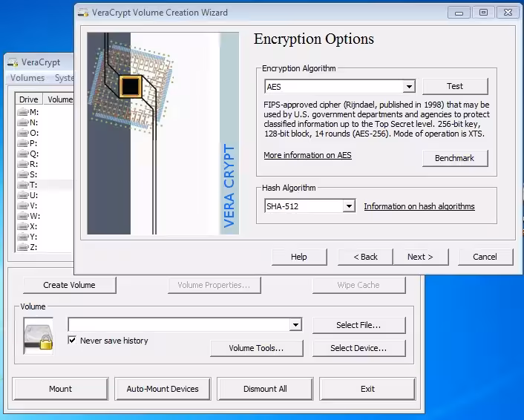Click the Volume column header
Screen dimensions: 524x420
click(59, 99)
